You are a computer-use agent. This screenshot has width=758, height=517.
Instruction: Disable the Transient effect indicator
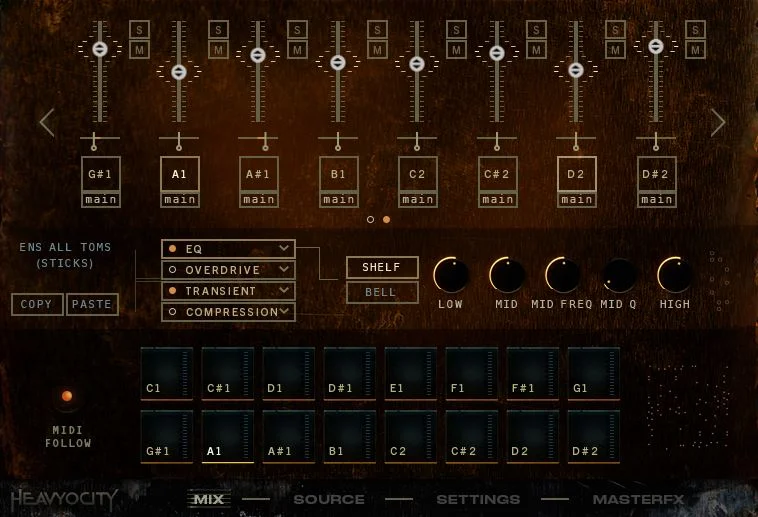coord(173,291)
